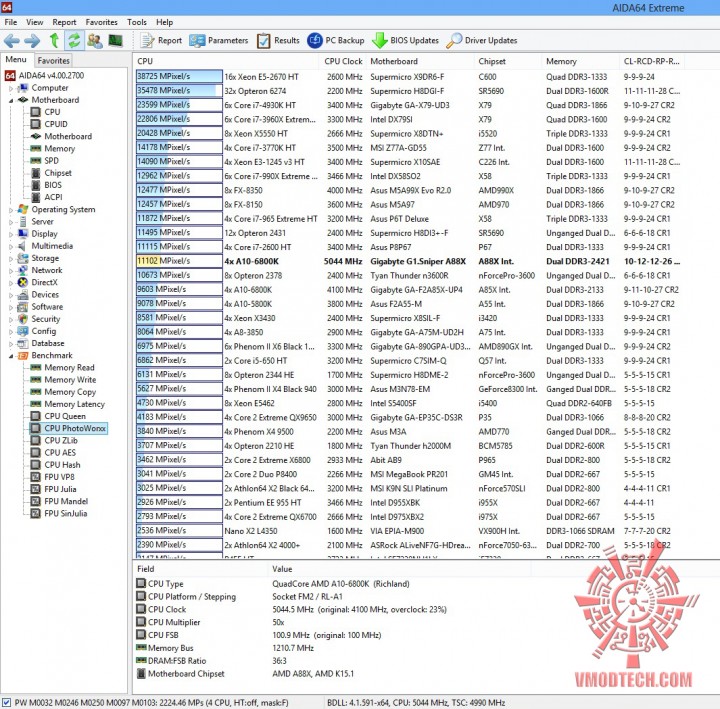
Task: Expand the Computer tree node
Action: pos(11,88)
